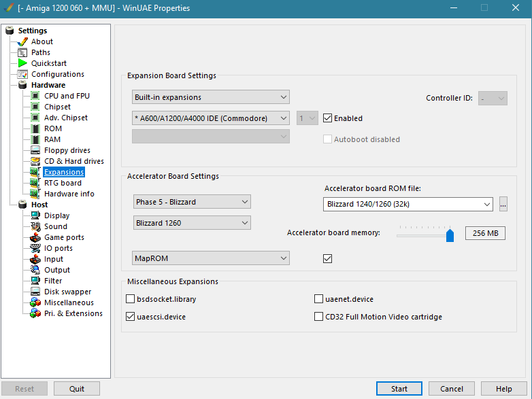532x399 pixels.
Task: Open the Controller ID dropdown
Action: [x=493, y=99]
